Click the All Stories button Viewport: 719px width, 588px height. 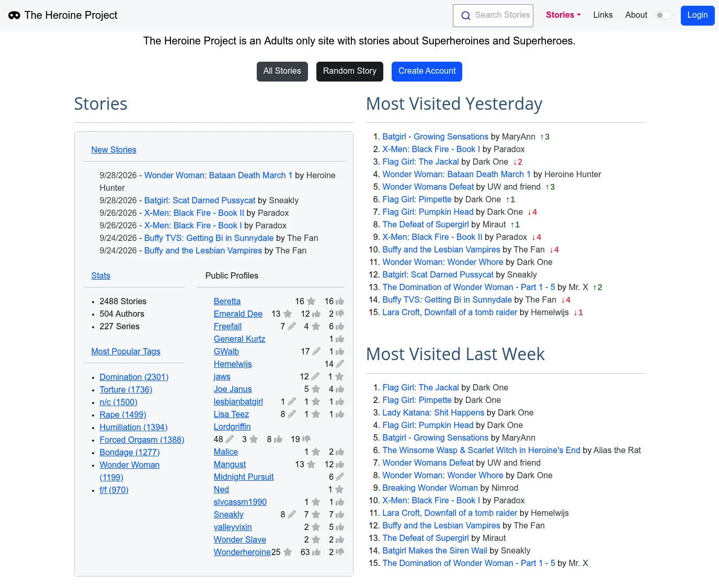282,71
